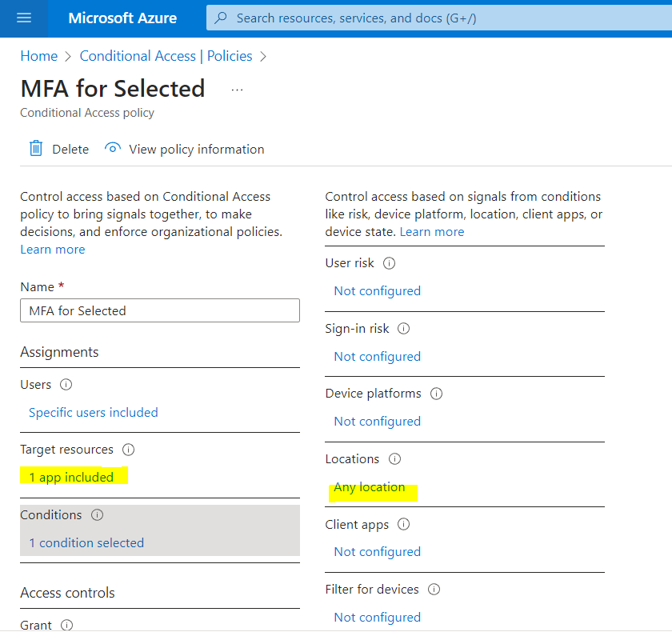Click the info icon next to Locations
The height and width of the screenshot is (640, 672).
coord(394,459)
